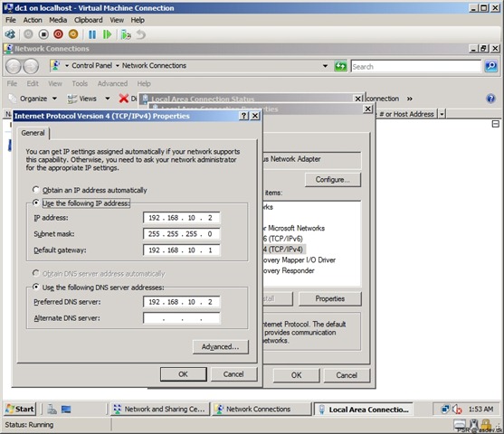The width and height of the screenshot is (504, 434).
Task: Click the magnifier search button
Action: tap(490, 66)
